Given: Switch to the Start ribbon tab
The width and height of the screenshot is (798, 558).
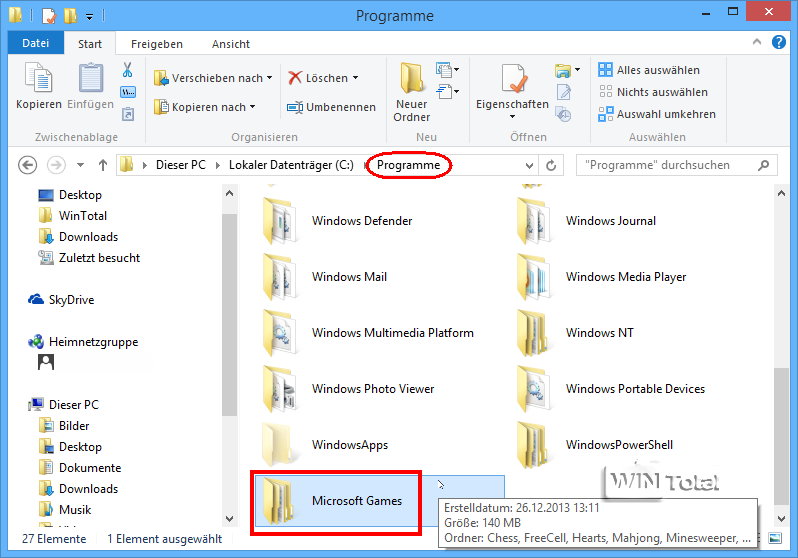Looking at the screenshot, I should pos(90,44).
